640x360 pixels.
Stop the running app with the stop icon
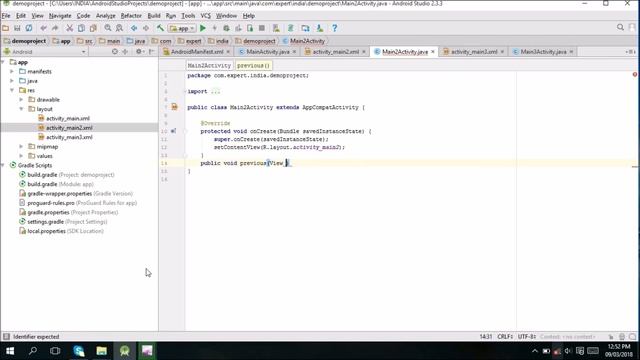point(262,28)
